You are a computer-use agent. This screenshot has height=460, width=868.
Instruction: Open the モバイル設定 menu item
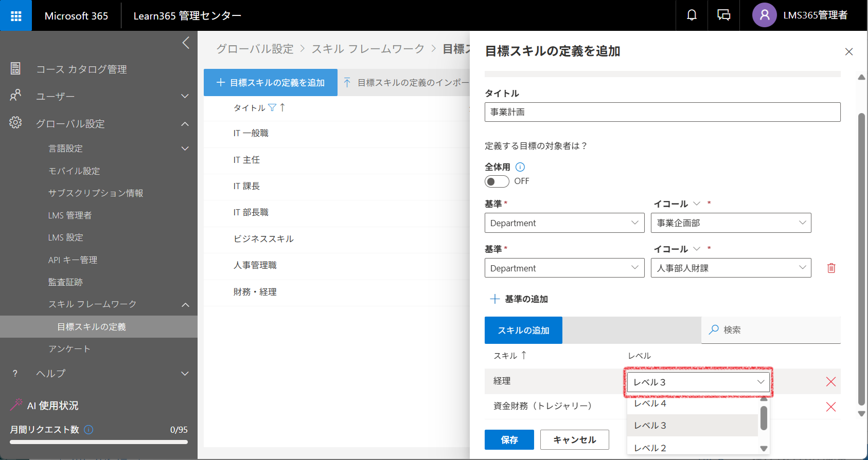[74, 171]
